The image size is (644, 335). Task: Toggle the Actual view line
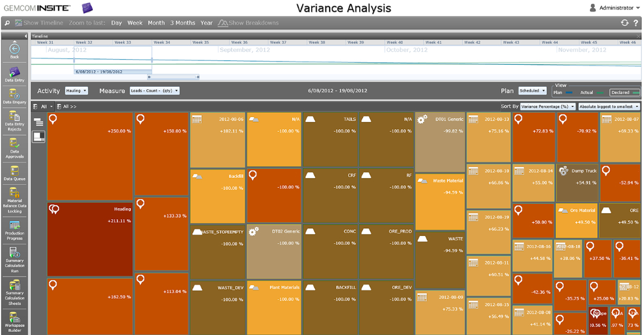592,92
